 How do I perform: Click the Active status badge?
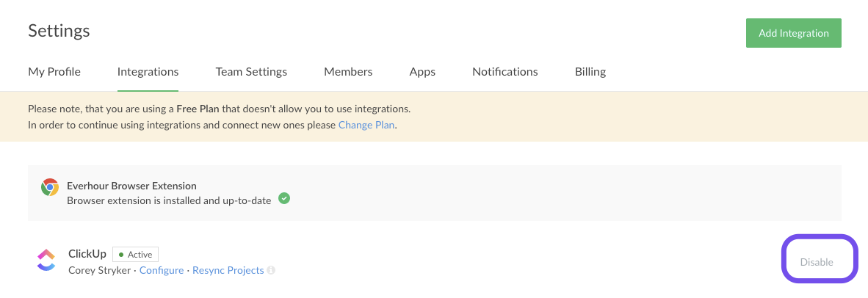(136, 255)
